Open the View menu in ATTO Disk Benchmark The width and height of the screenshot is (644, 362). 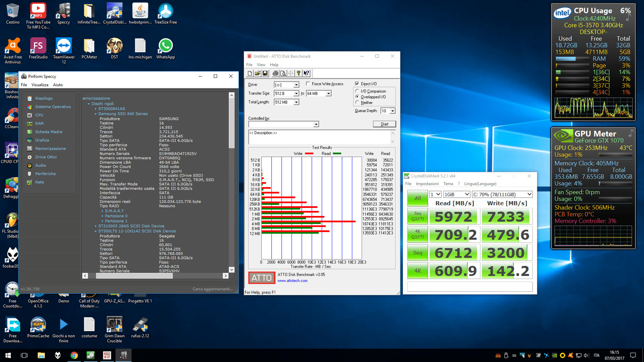coord(261,65)
